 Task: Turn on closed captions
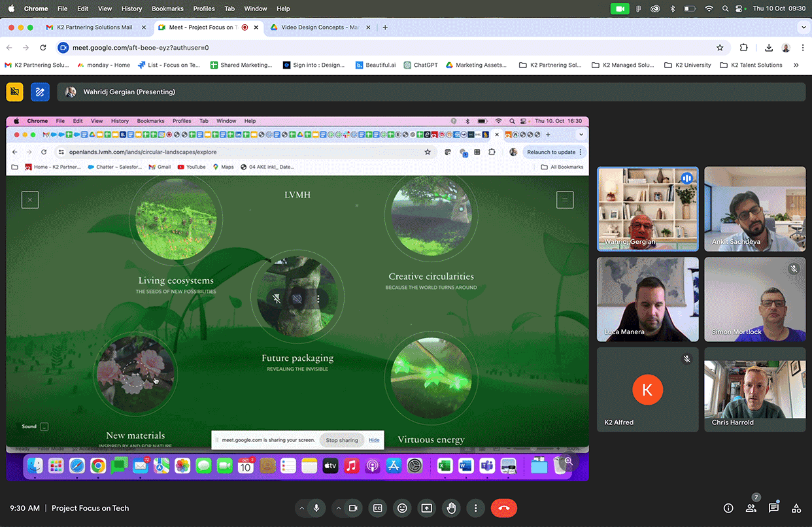(378, 508)
